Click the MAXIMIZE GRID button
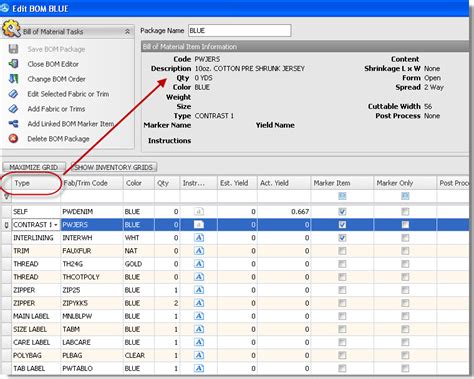 (x=34, y=167)
